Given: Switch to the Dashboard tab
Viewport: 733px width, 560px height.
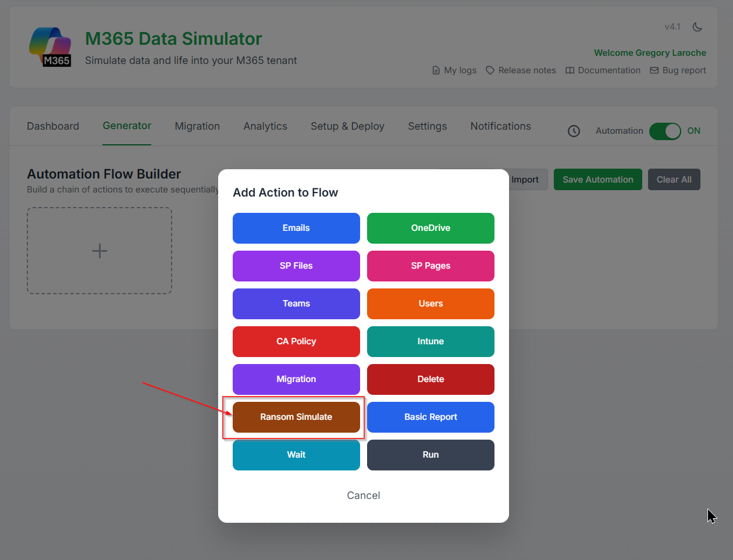Looking at the screenshot, I should point(53,126).
